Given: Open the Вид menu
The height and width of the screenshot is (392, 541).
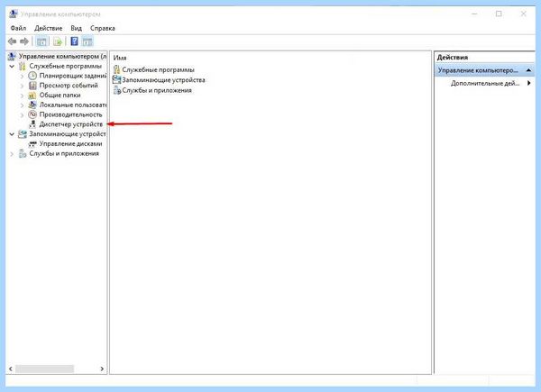Looking at the screenshot, I should pos(77,28).
